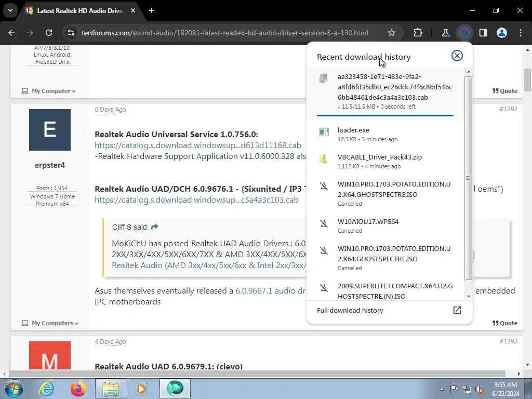The width and height of the screenshot is (532, 399).
Task: Open quoted Realtek Audio AMD/Intel link
Action: (x=209, y=265)
